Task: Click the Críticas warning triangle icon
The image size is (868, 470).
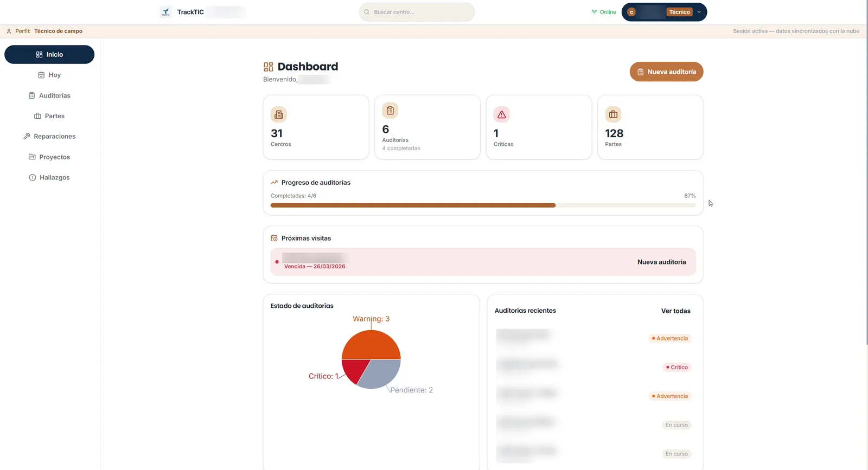Action: 502,114
